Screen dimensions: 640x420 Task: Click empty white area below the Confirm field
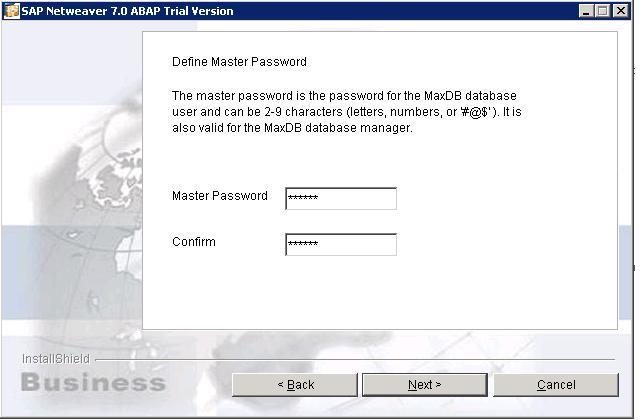pyautogui.click(x=380, y=295)
